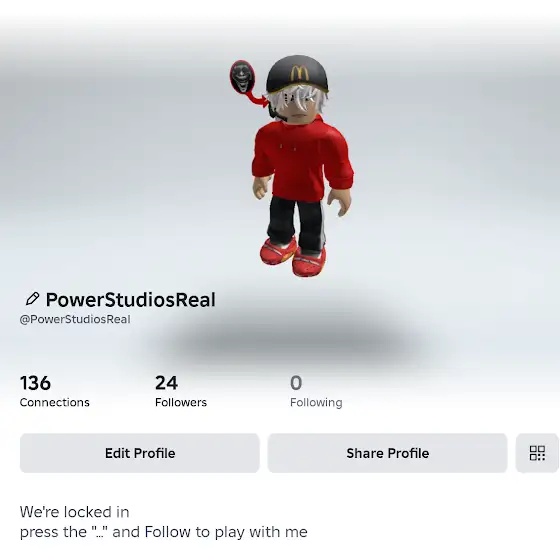This screenshot has height=560, width=560.
Task: Click the "We're locked in" bio line
Action: 74,512
